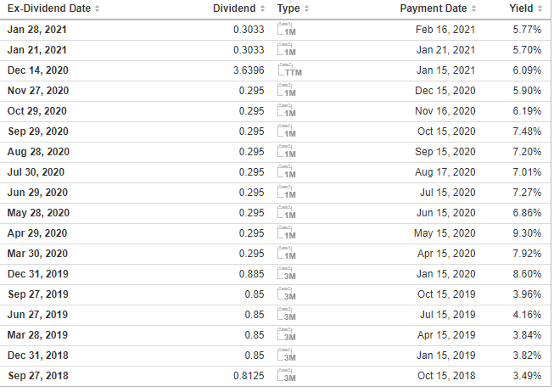Sort by the Payment Date column arrows
The width and height of the screenshot is (554, 392).
click(x=473, y=8)
